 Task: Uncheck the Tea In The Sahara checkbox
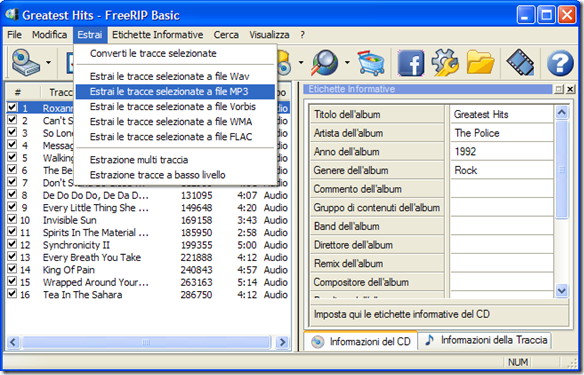[x=12, y=294]
